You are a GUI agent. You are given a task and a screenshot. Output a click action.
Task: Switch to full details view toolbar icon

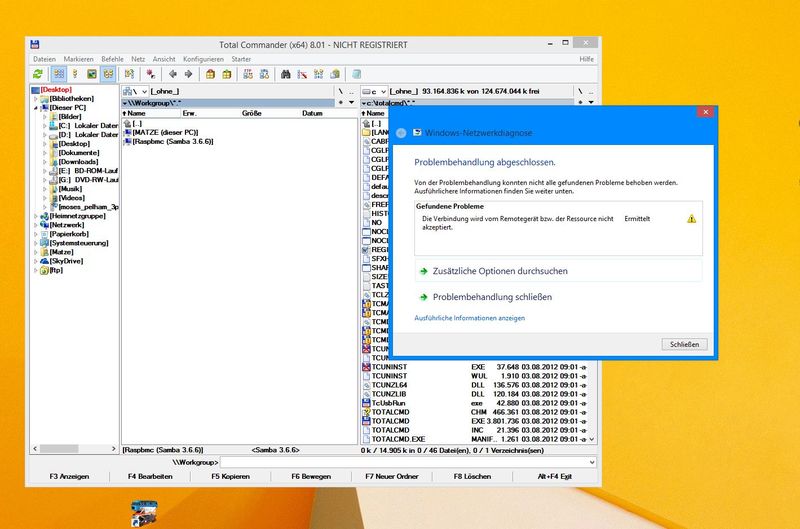pos(75,74)
